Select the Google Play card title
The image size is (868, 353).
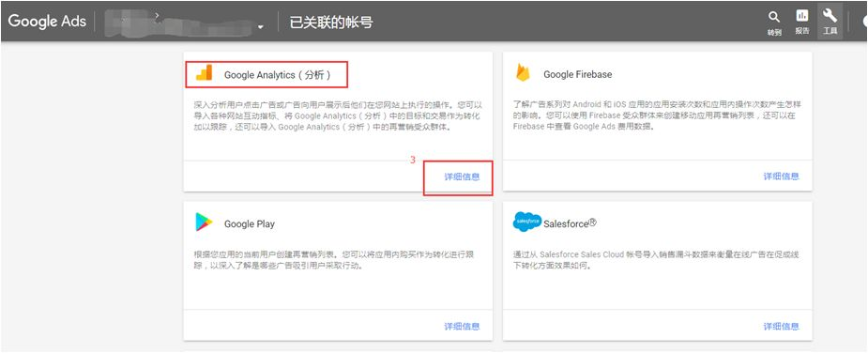(249, 224)
